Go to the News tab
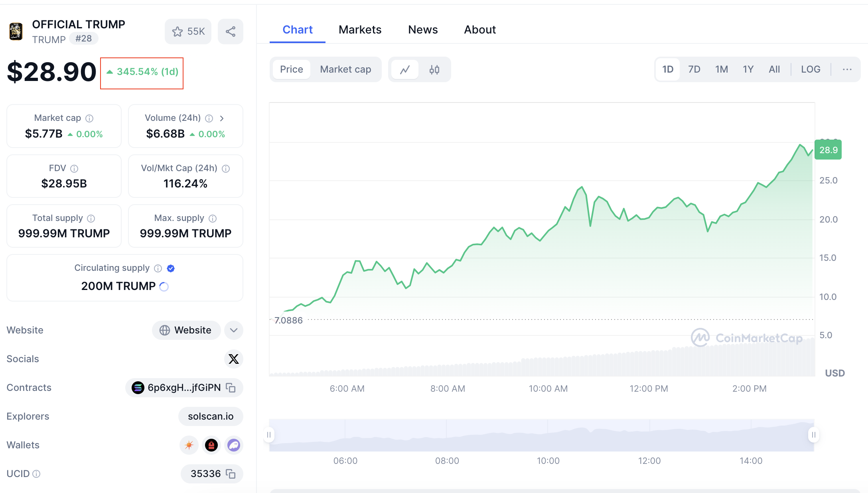 pos(423,30)
